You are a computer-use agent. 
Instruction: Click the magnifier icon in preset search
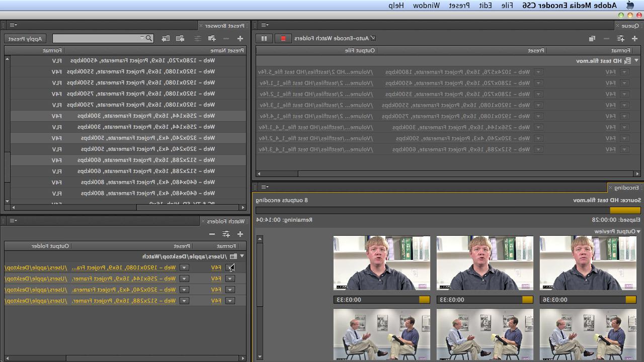148,38
